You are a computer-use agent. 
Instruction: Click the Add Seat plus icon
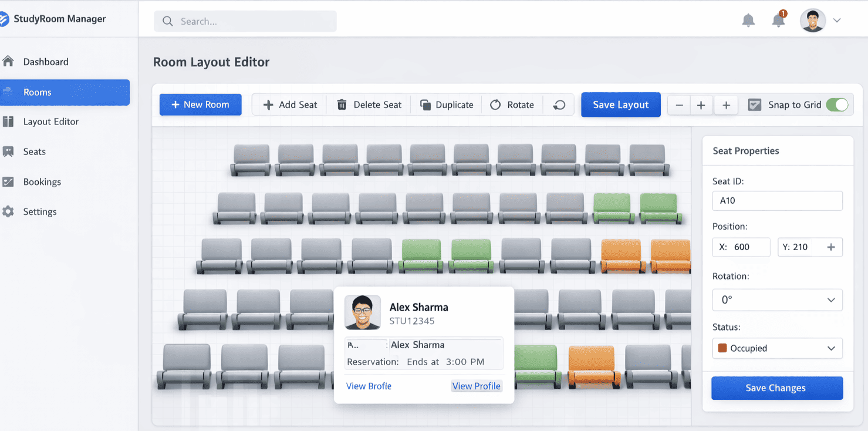(268, 105)
